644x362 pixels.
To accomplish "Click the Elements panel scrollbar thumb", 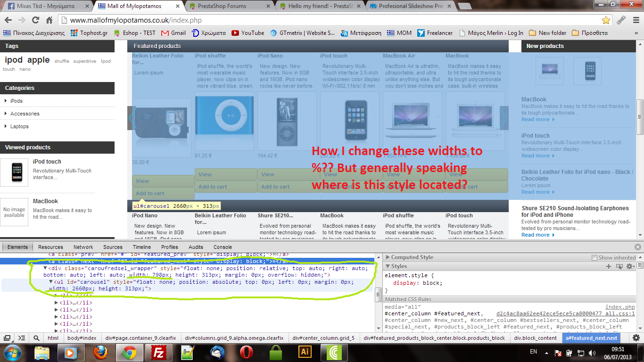I will 378,294.
